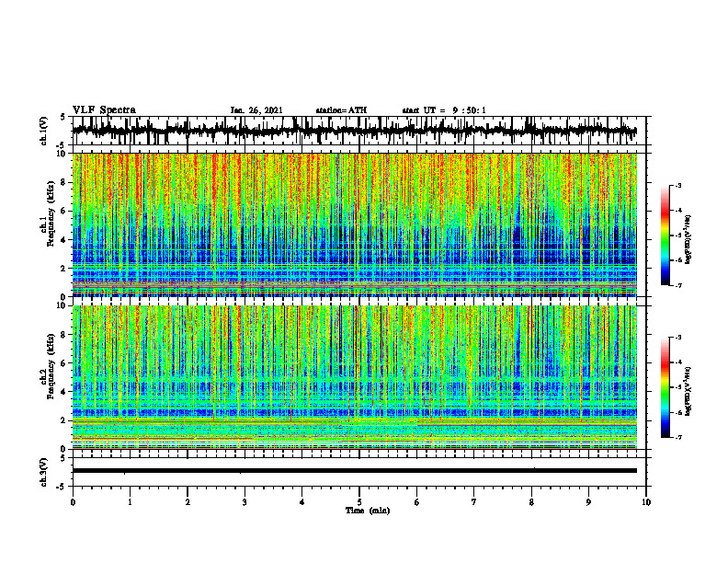
Task: Click the time axis tick label "2"
Action: pyautogui.click(x=188, y=502)
